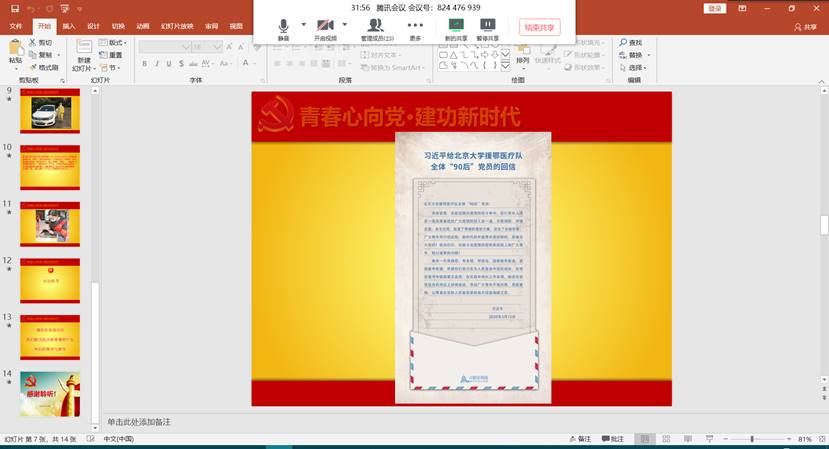This screenshot has width=829, height=449.
Task: Click the zoom slider in status bar
Action: point(752,439)
